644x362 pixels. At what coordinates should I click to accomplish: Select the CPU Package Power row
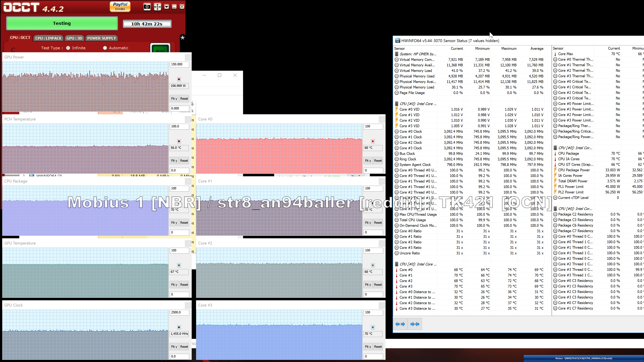598,170
